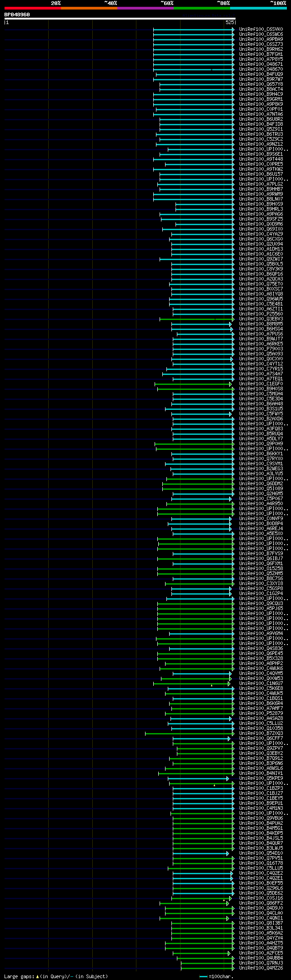Click the alignment bar for UniRef100_Q657Y8
The image size is (291, 980).
click(197, 84)
